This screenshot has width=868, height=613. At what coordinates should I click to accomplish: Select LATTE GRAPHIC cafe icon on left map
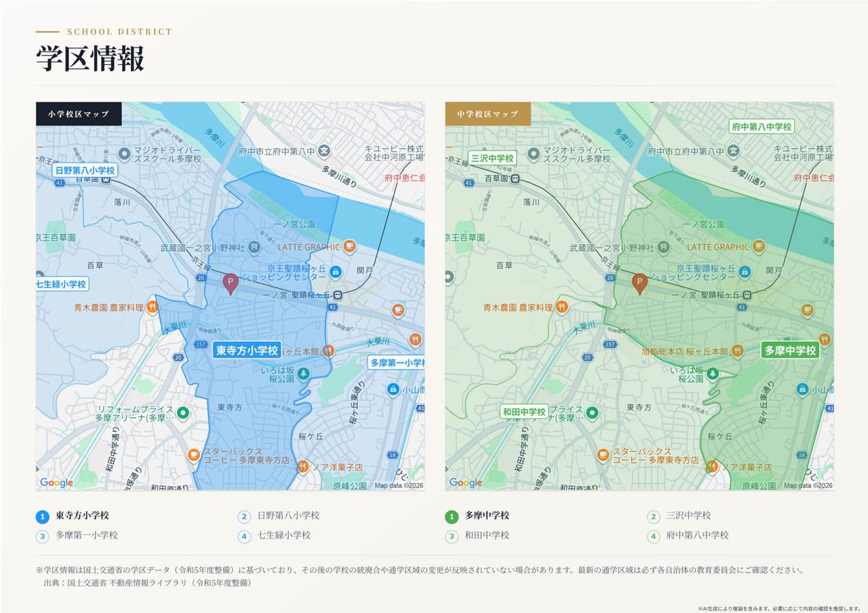(x=350, y=246)
